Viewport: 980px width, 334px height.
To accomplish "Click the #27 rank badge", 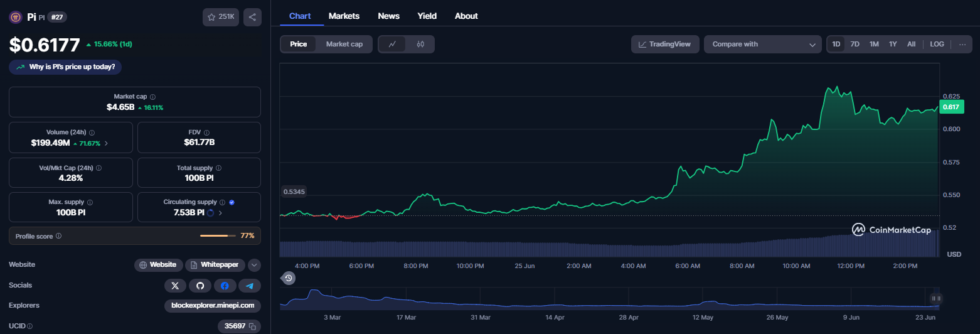I will [x=57, y=18].
